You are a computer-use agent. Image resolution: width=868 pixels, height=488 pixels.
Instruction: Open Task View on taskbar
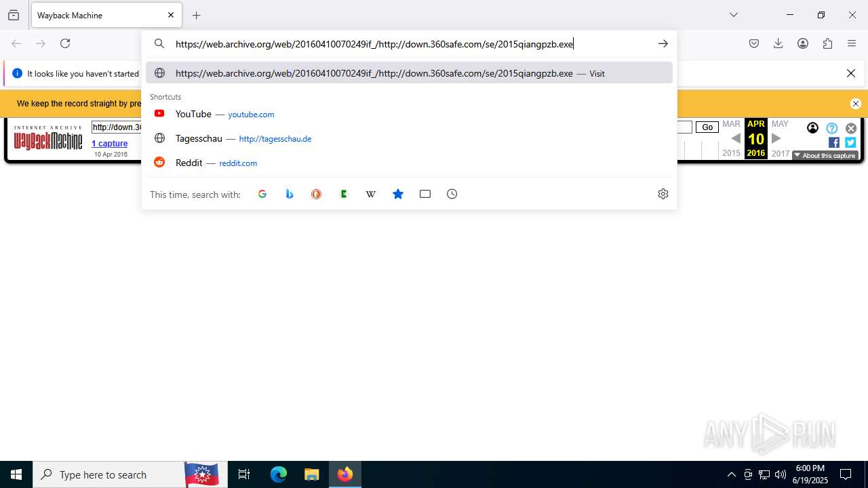click(x=244, y=474)
